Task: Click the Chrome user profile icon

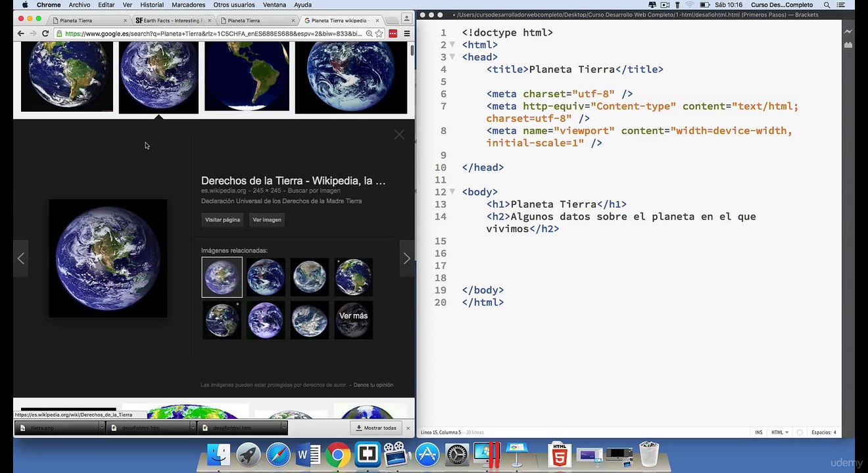Action: [x=408, y=18]
